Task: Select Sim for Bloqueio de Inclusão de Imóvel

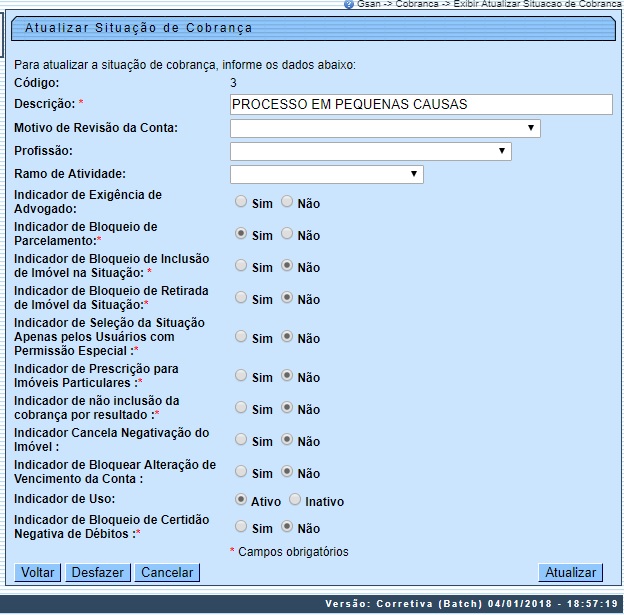Action: 241,265
